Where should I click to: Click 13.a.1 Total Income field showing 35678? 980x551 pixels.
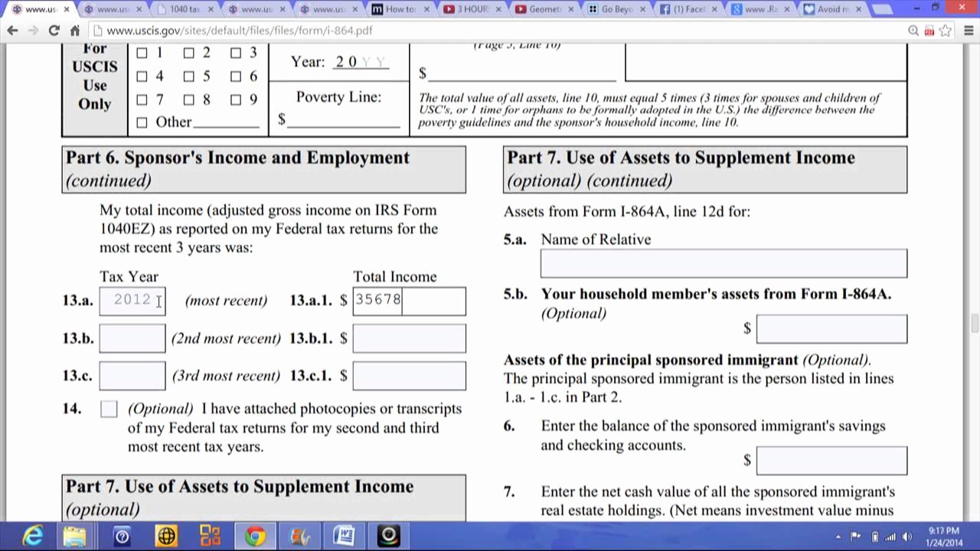click(x=409, y=301)
